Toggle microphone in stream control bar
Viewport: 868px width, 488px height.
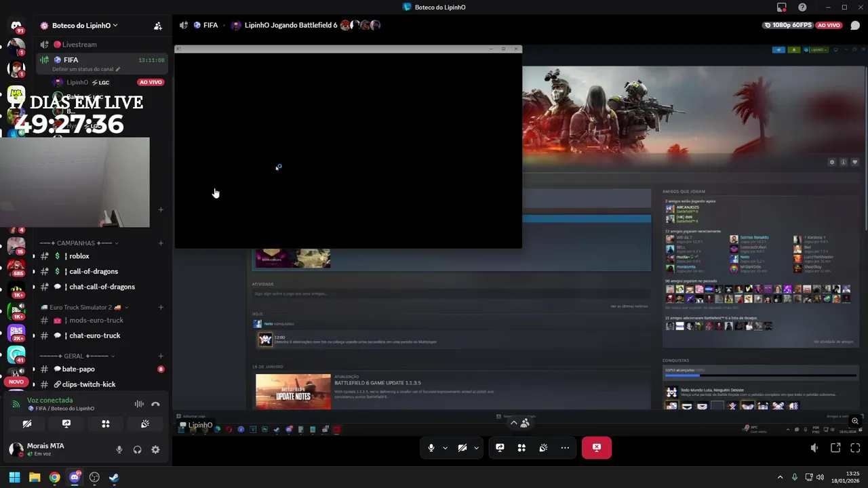coord(431,447)
